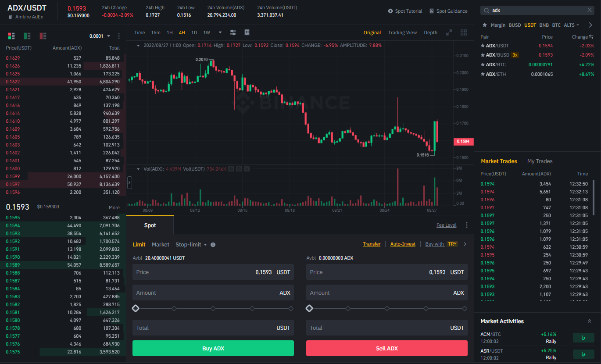
Task: Select 1D chart interval
Action: pos(194,32)
